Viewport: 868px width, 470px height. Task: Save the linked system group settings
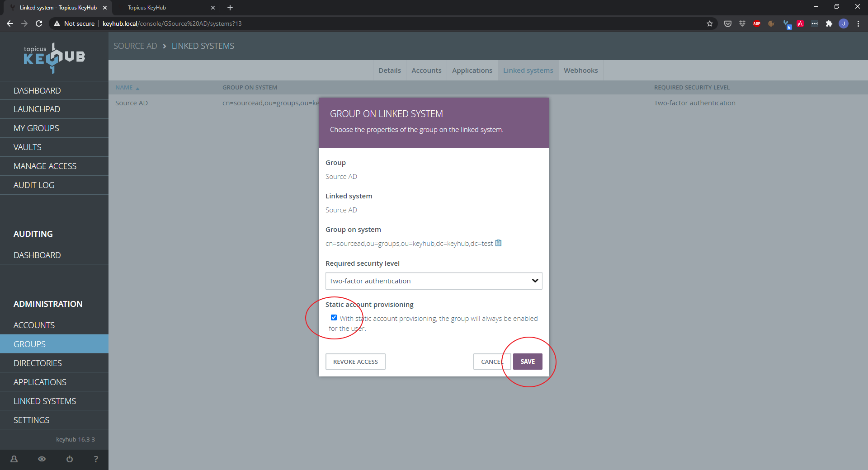pyautogui.click(x=528, y=362)
